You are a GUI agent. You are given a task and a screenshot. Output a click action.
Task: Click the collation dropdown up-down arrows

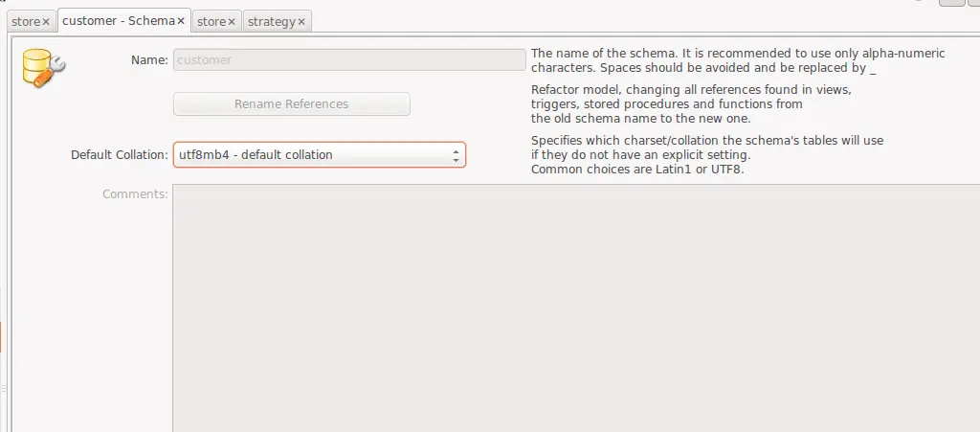pyautogui.click(x=456, y=154)
